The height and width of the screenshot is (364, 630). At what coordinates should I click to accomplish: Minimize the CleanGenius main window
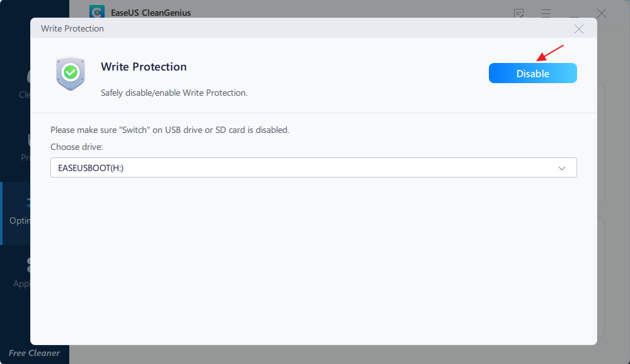574,14
